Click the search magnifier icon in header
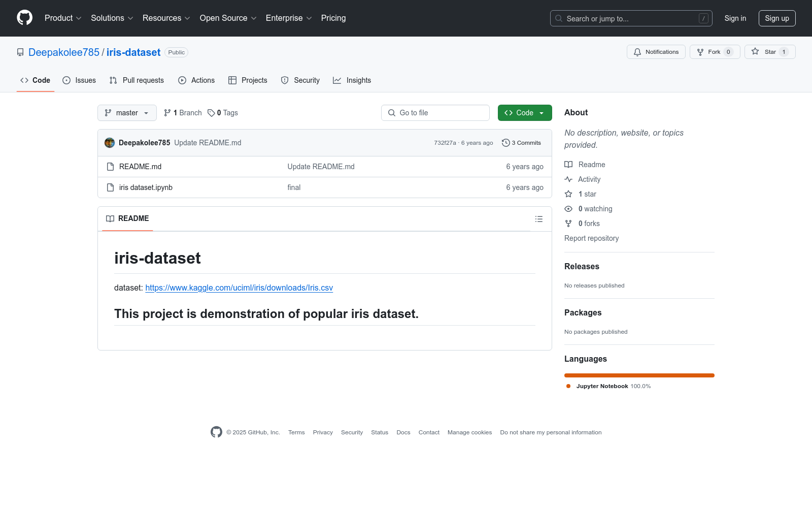Viewport: 812px width, 508px height. point(559,18)
